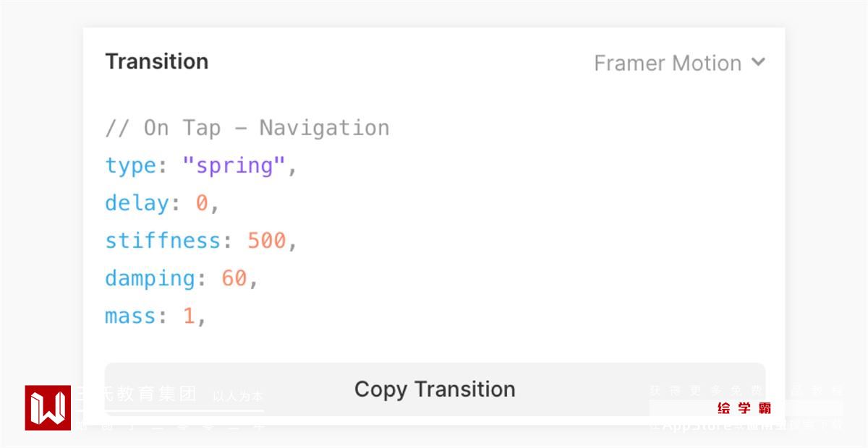The width and height of the screenshot is (868, 448).
Task: Select the damping property key
Action: (x=149, y=278)
